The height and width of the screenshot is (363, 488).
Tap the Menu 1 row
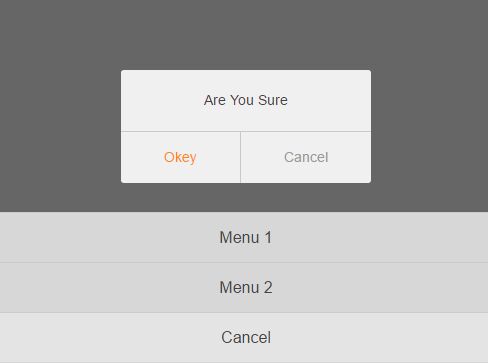coord(244,237)
